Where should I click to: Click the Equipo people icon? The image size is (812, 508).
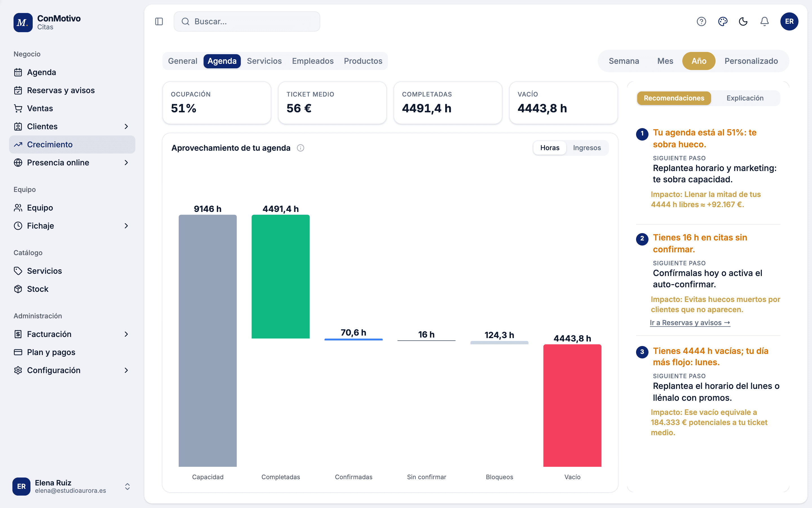[18, 208]
